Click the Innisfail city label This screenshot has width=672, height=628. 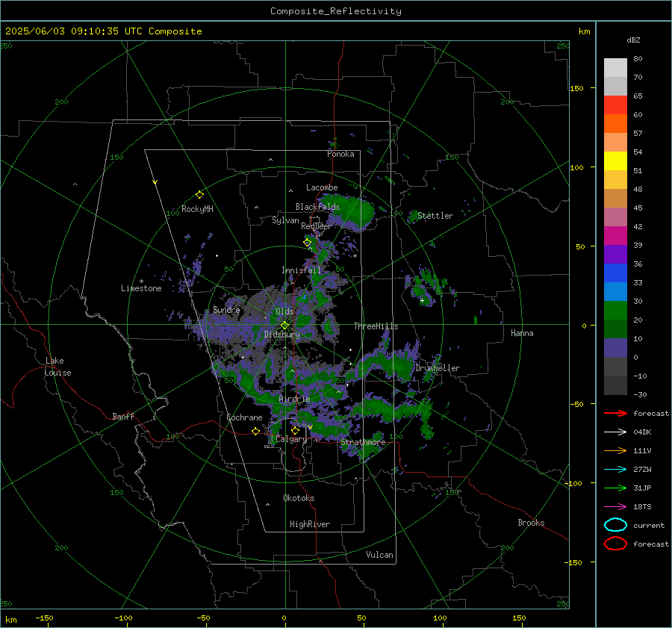(301, 270)
